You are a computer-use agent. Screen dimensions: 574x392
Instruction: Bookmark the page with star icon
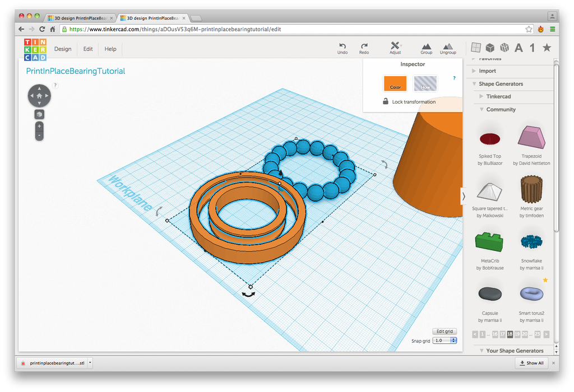coord(529,29)
